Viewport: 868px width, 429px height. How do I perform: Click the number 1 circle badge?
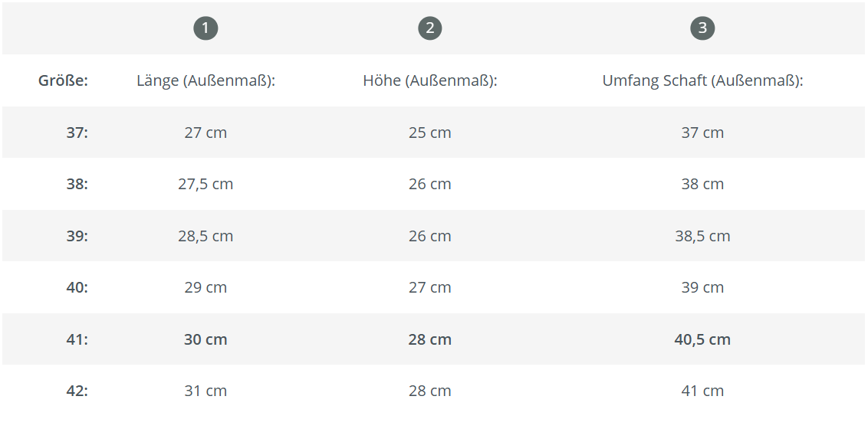pyautogui.click(x=205, y=29)
